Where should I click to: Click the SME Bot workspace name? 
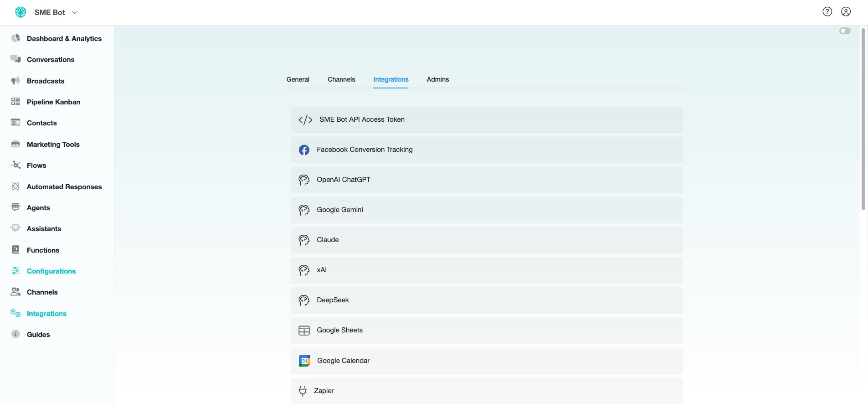(50, 13)
